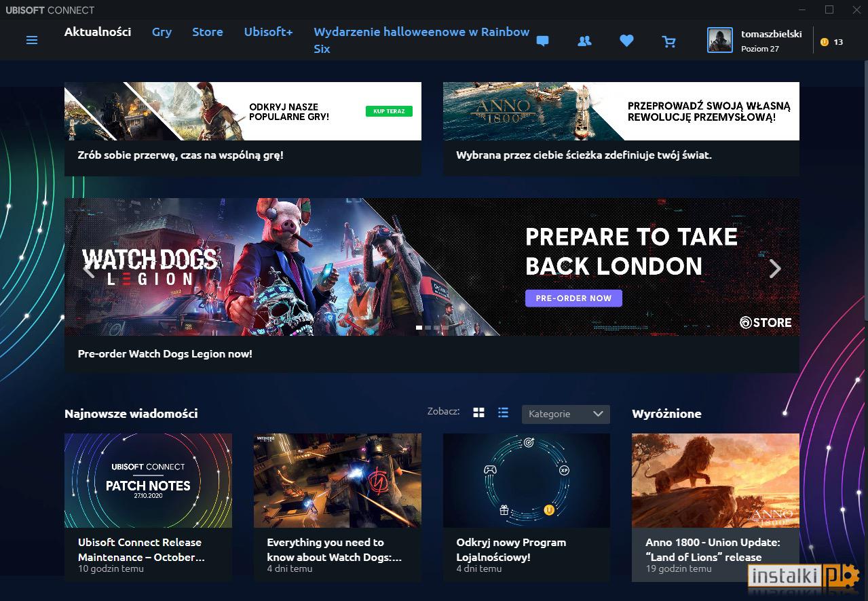Click '10 godzin temu' timestamp
Image resolution: width=868 pixels, height=601 pixels.
point(111,568)
